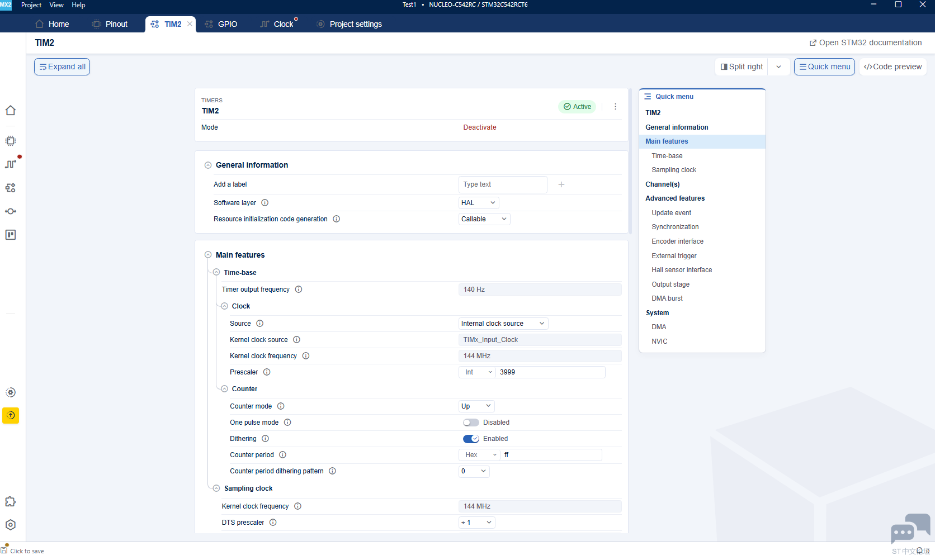Viewport: 935px width, 560px height.
Task: Click the Split right button
Action: (x=742, y=67)
